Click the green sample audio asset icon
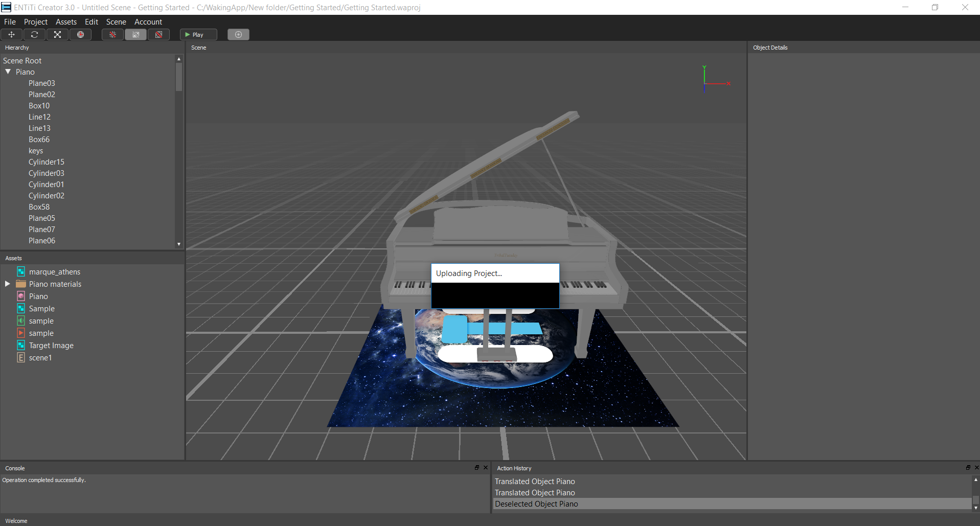 tap(21, 321)
